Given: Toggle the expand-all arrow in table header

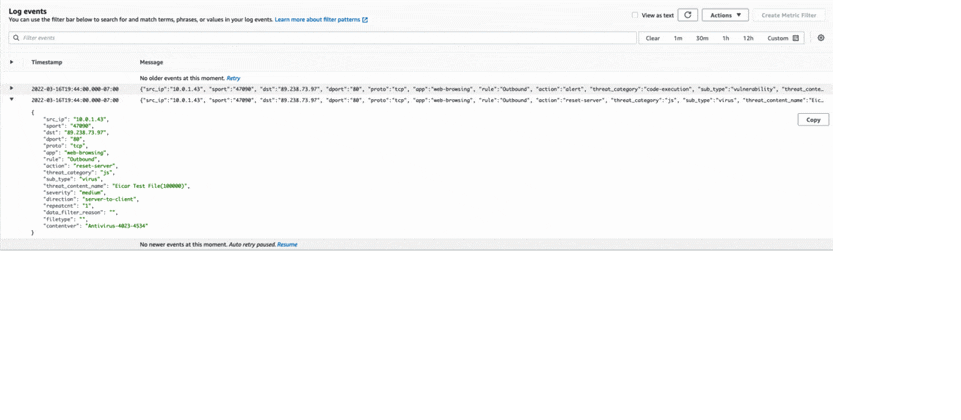Looking at the screenshot, I should tap(12, 62).
